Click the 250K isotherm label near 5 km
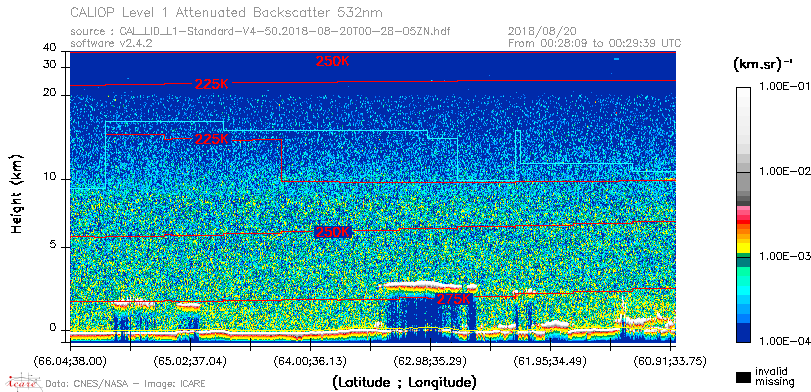The image size is (811, 392). pyautogui.click(x=333, y=233)
